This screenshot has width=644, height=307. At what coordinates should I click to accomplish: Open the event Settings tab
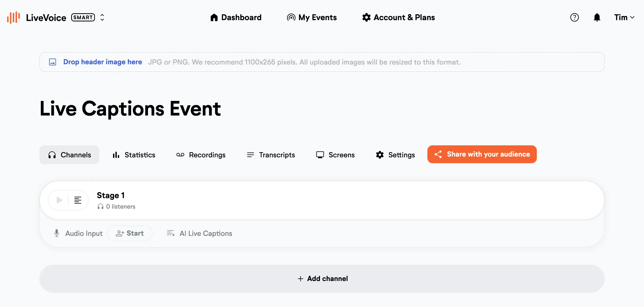click(x=395, y=155)
